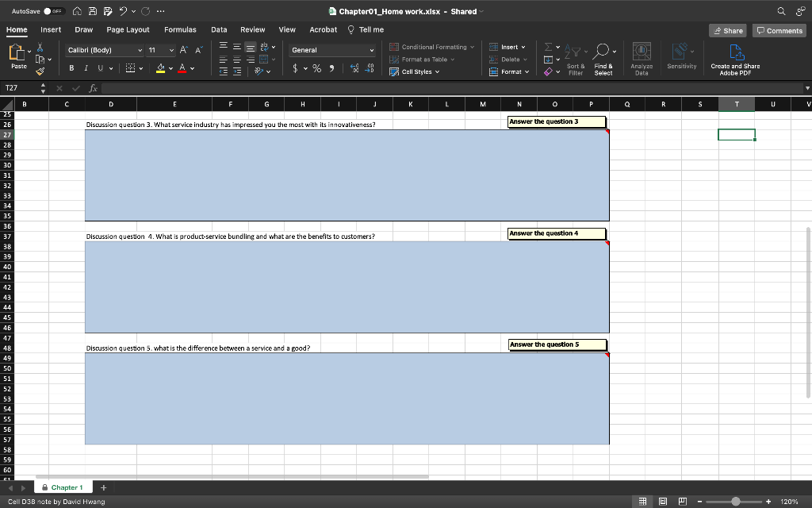Image resolution: width=812 pixels, height=508 pixels.
Task: Open the Acrobat tab
Action: (x=324, y=29)
